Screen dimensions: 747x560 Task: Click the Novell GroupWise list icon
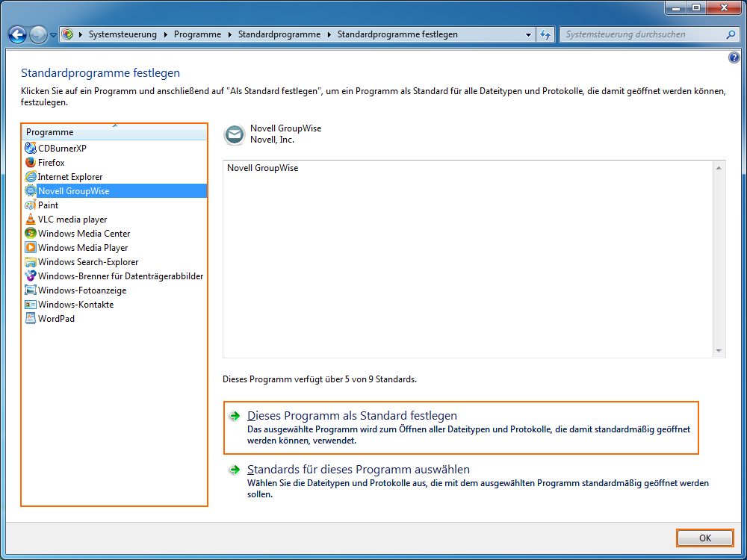[x=31, y=191]
